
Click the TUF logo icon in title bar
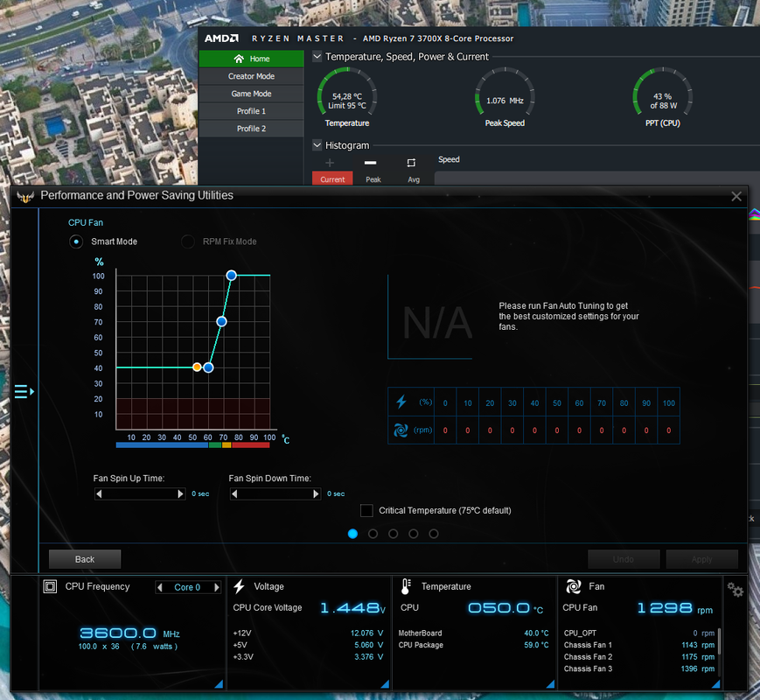(25, 197)
